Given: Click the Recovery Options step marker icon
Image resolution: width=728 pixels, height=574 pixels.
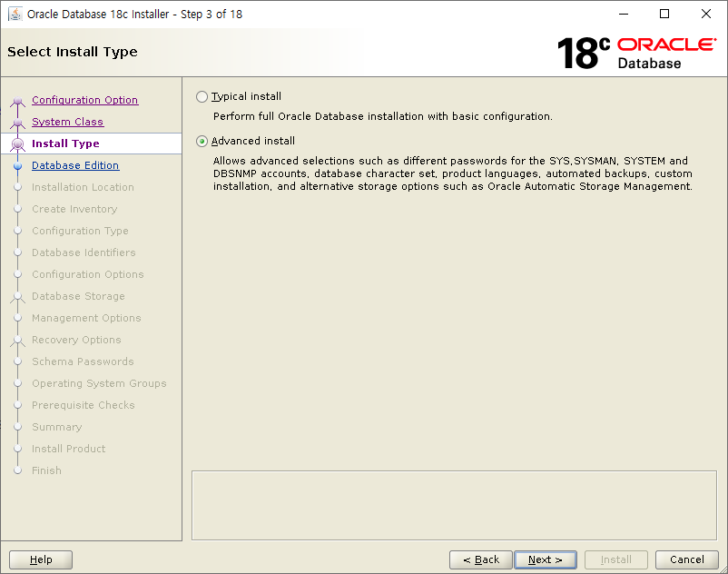Looking at the screenshot, I should click(x=17, y=341).
